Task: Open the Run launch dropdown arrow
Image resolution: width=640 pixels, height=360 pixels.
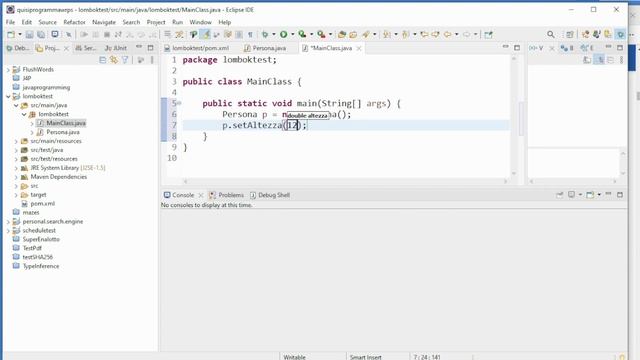Action: pyautogui.click(x=292, y=35)
